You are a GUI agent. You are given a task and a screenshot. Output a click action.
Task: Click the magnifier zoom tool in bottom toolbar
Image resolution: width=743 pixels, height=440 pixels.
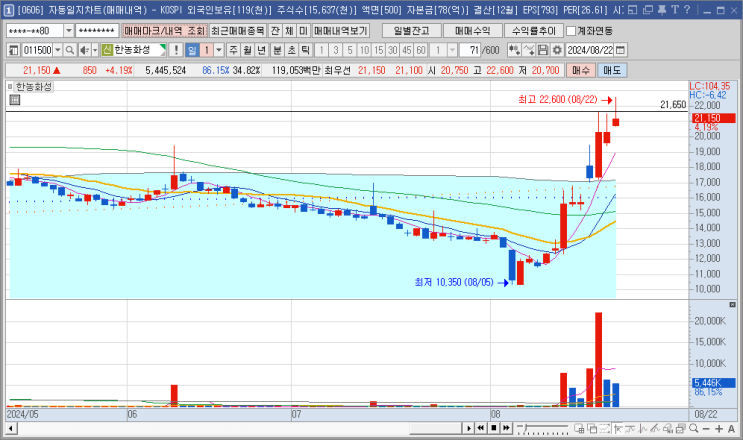694,428
